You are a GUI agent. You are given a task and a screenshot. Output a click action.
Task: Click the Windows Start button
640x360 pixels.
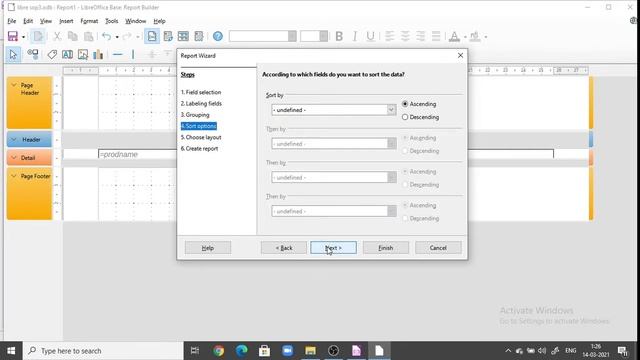click(11, 351)
